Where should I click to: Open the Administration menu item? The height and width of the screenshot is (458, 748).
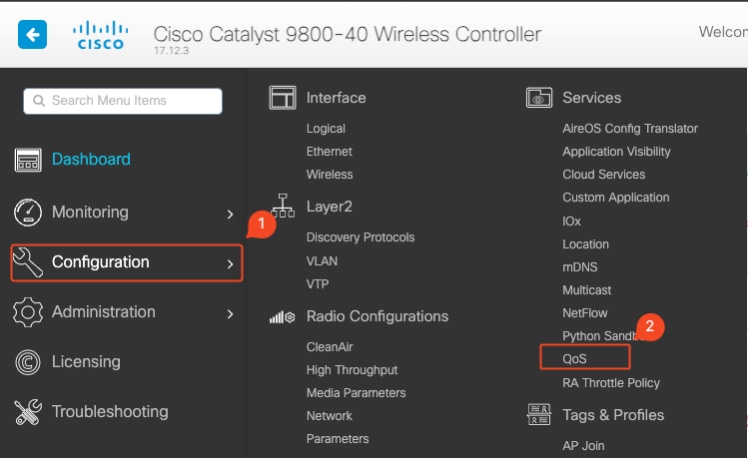click(104, 312)
